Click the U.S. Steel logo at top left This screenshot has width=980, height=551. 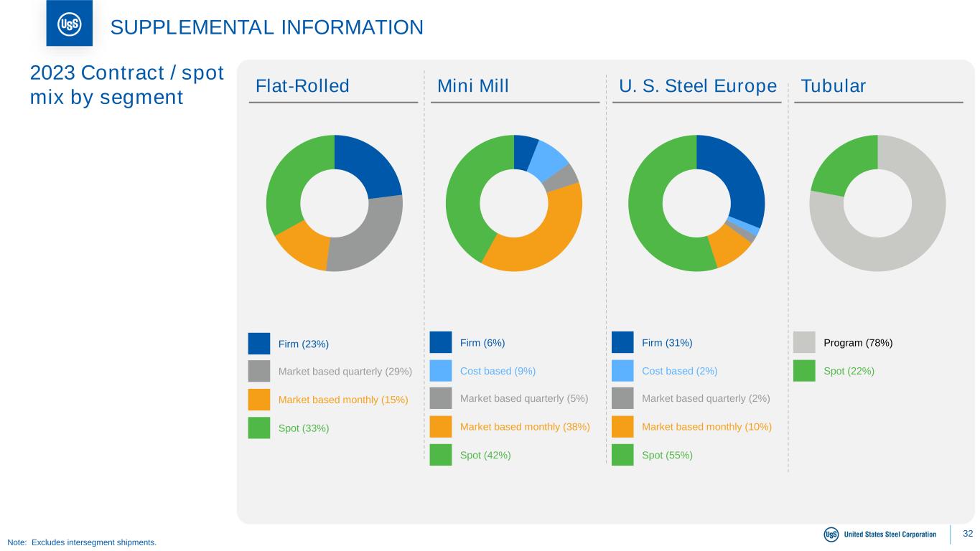(69, 23)
